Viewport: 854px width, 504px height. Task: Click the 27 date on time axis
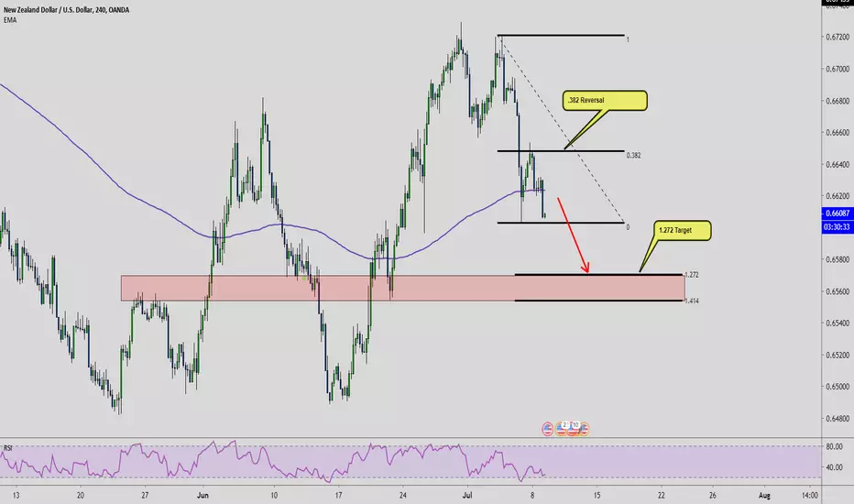(145, 495)
